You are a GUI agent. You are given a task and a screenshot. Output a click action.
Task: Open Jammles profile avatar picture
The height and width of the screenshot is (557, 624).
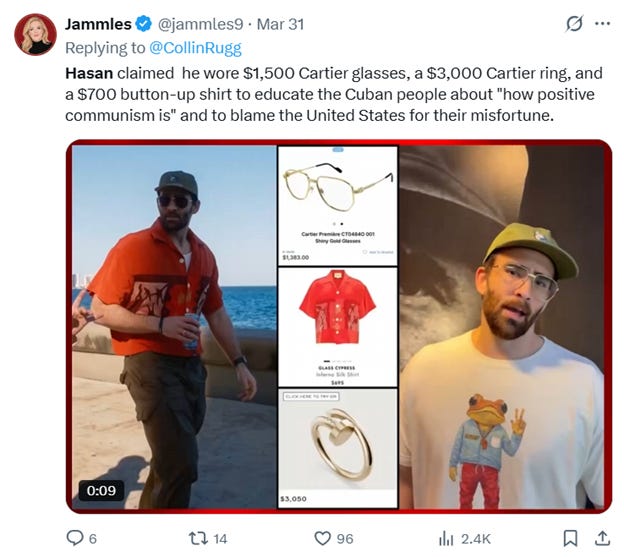35,35
